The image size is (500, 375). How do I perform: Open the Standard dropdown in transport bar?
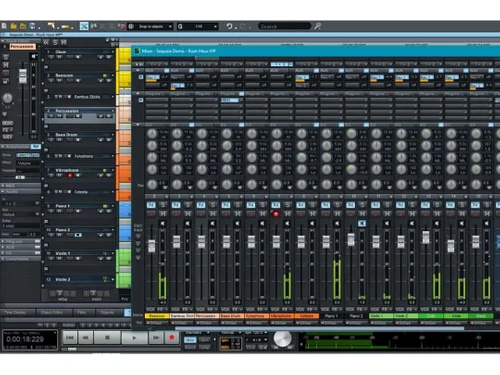pyautogui.click(x=197, y=333)
